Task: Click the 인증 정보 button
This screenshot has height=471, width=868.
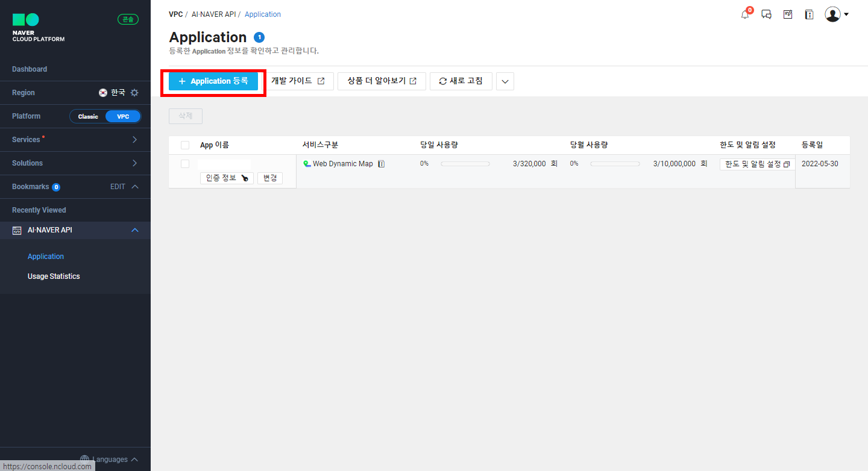Action: pyautogui.click(x=227, y=178)
